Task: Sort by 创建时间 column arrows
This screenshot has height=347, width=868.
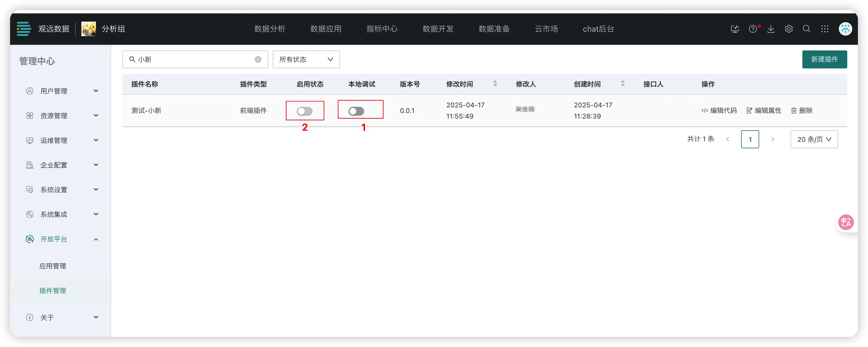Action: coord(623,84)
